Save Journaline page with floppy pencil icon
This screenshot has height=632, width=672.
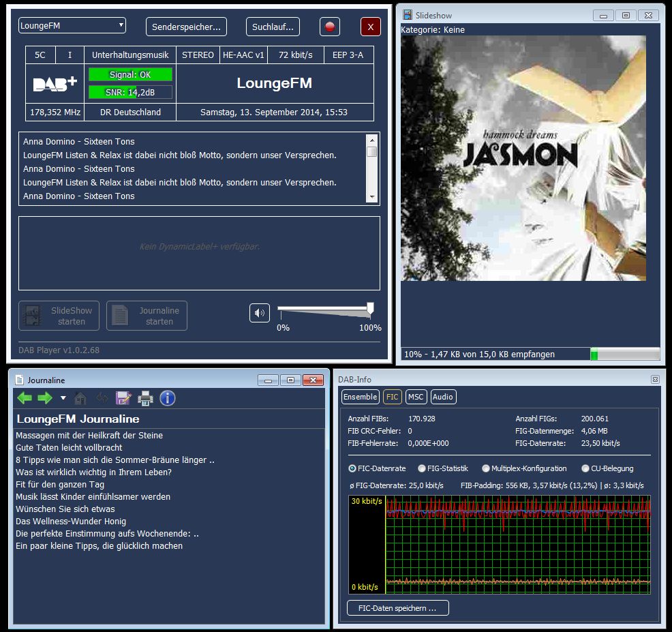(123, 398)
